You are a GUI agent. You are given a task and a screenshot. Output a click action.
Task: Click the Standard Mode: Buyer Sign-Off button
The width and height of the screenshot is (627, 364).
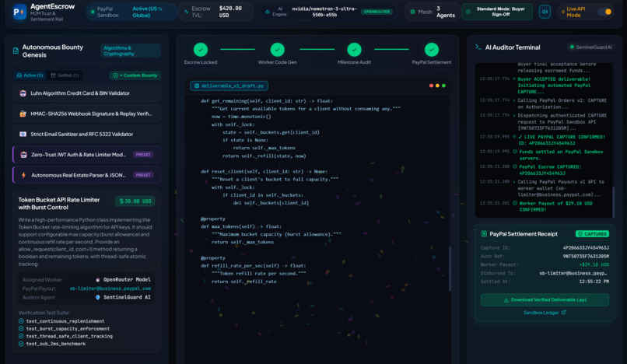(x=497, y=12)
